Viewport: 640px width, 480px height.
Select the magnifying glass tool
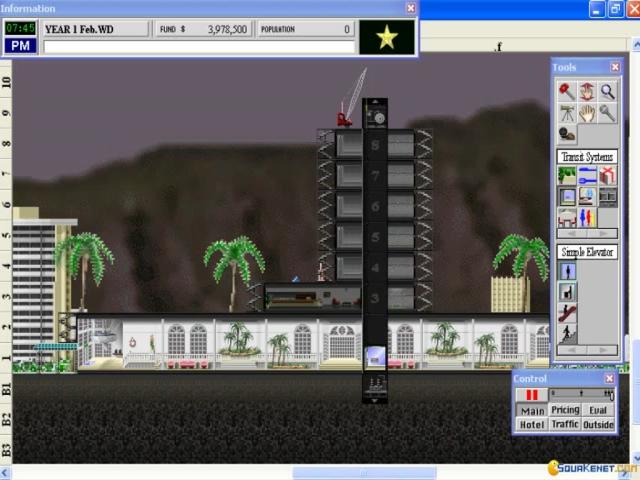(607, 91)
